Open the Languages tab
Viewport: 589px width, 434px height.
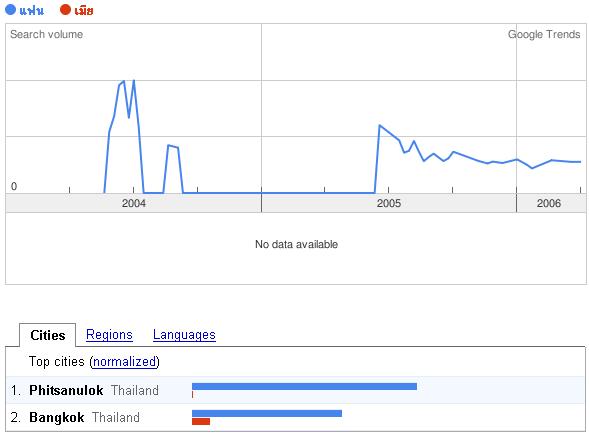click(x=184, y=334)
